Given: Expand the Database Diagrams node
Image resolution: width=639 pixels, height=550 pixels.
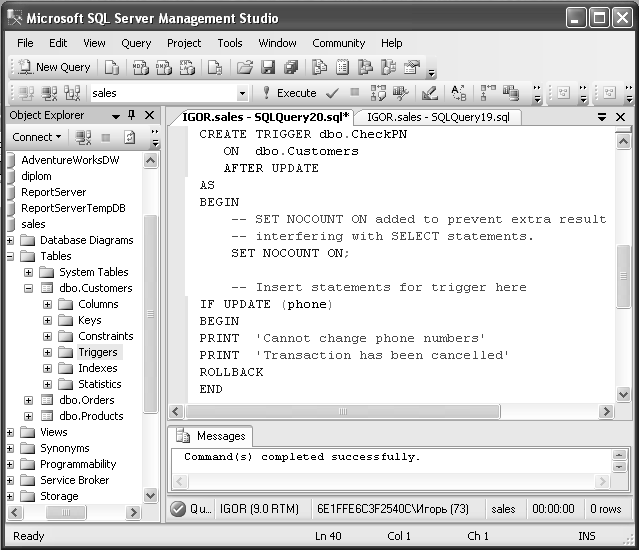Looking at the screenshot, I should coord(10,240).
